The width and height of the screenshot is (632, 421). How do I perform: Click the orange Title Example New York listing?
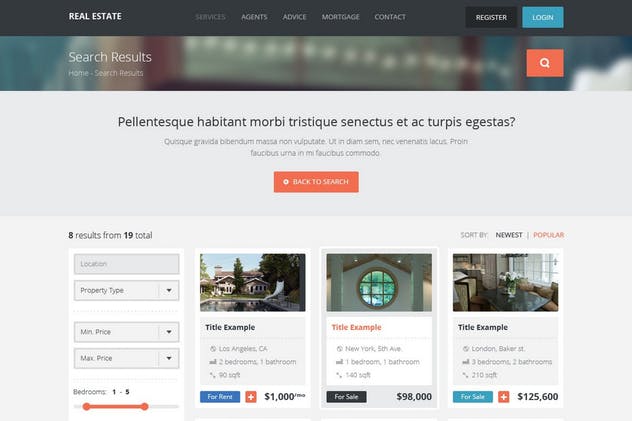356,328
